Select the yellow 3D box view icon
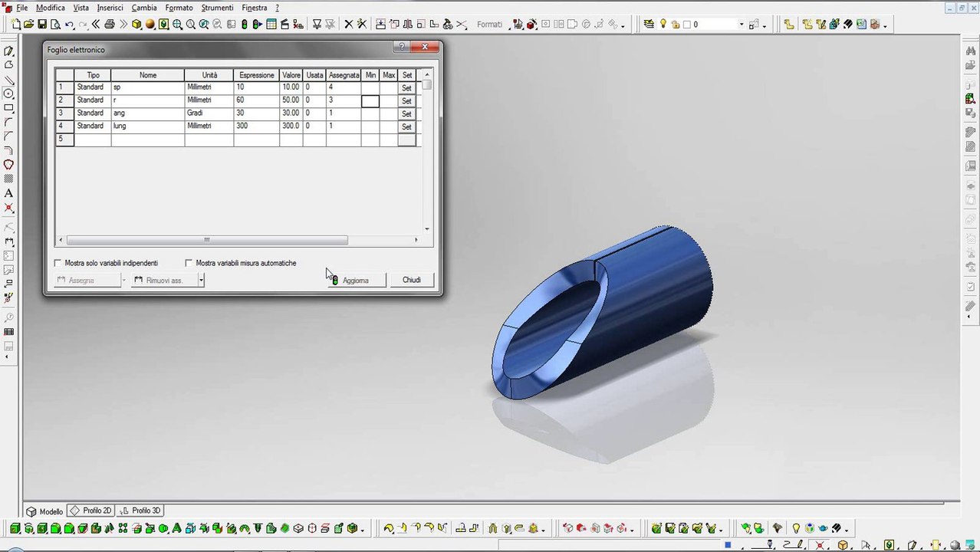Viewport: 980px width, 552px height. 136,25
